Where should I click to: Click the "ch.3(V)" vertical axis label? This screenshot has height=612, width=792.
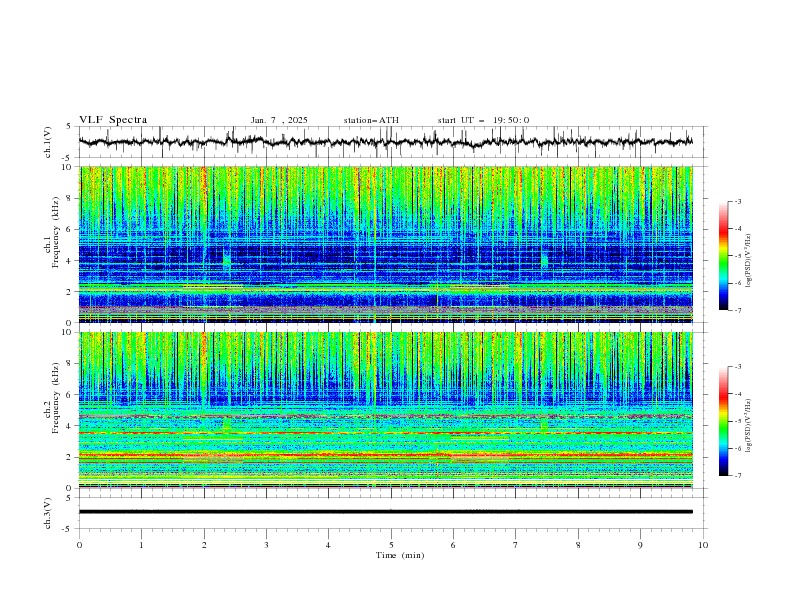pos(48,513)
